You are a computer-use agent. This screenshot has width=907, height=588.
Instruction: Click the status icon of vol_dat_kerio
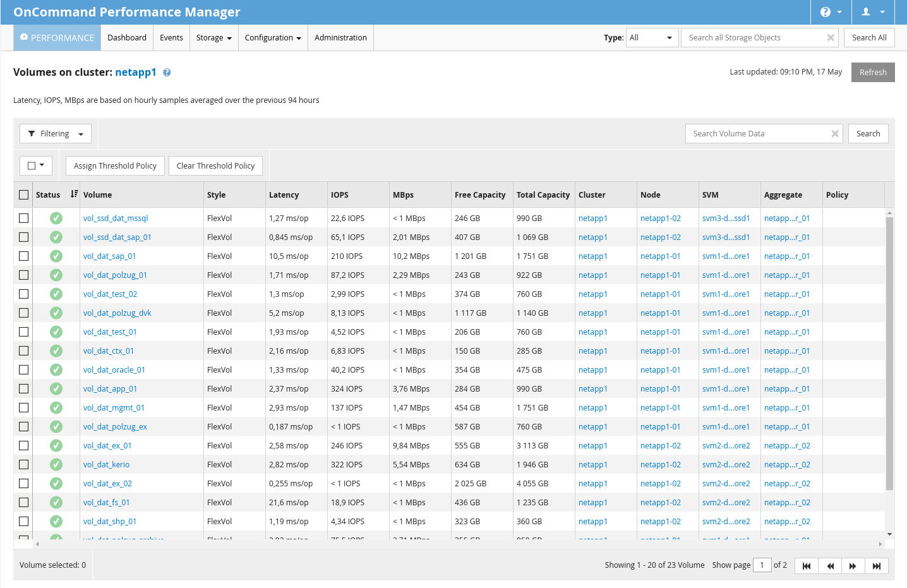[56, 464]
